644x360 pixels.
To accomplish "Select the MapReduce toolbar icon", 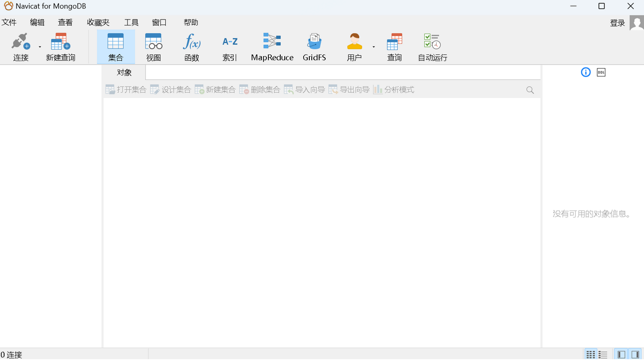I will tap(272, 46).
